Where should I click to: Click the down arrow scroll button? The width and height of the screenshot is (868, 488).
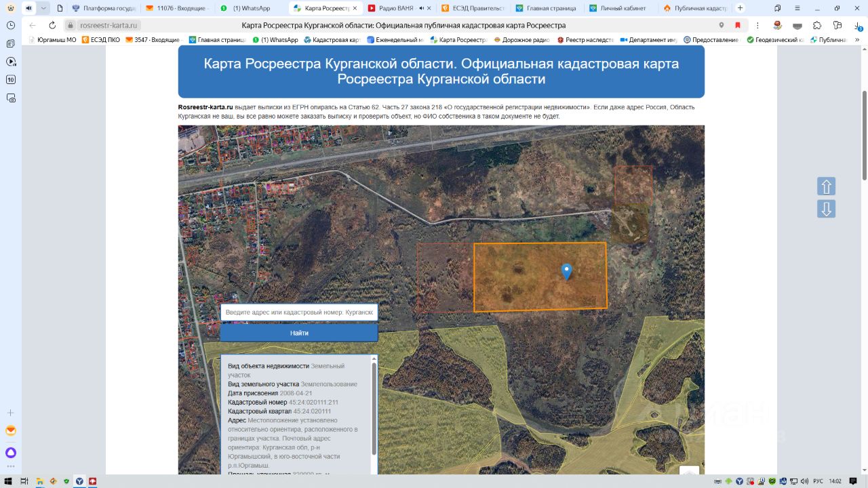point(826,209)
